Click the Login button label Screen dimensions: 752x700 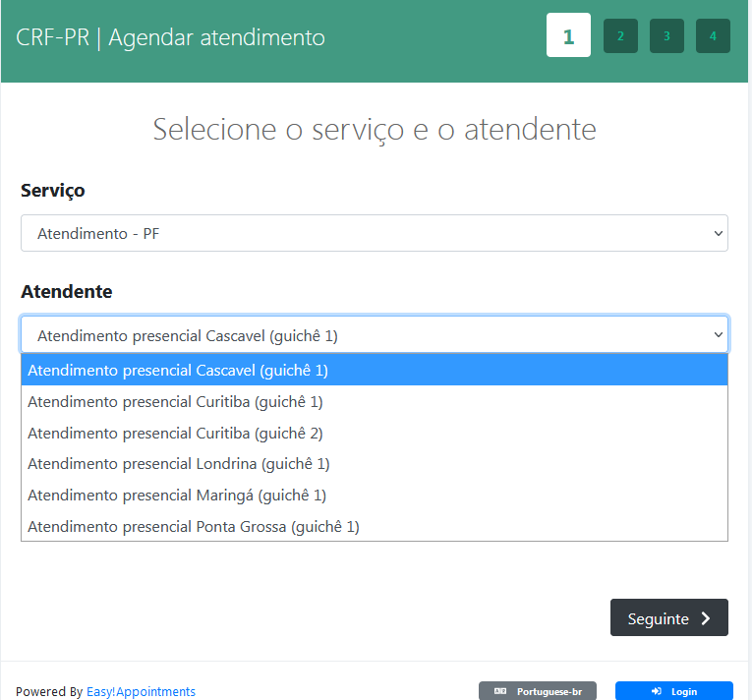tap(684, 691)
